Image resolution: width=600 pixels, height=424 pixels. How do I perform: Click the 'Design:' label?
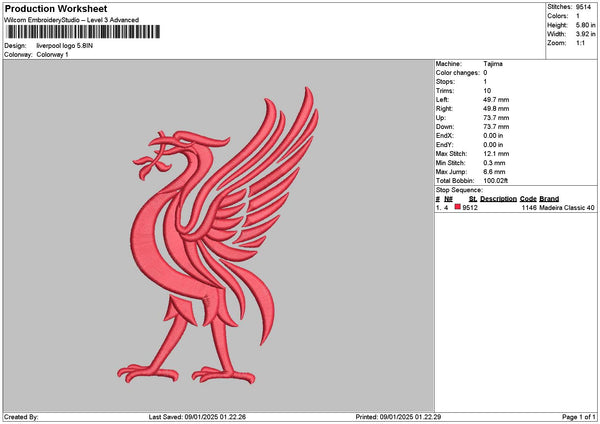point(15,46)
